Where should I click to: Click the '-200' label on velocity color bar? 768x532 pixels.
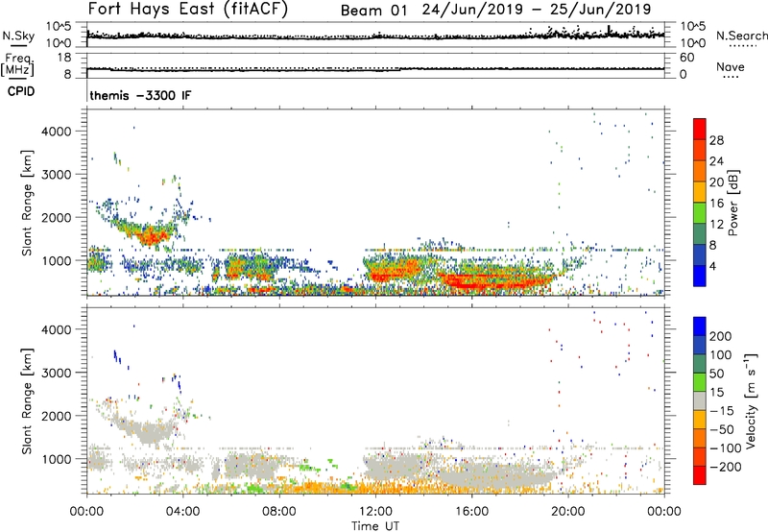726,467
